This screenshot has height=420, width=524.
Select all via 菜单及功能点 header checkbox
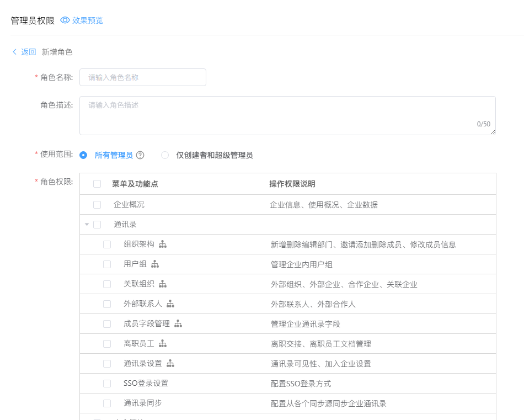point(97,184)
